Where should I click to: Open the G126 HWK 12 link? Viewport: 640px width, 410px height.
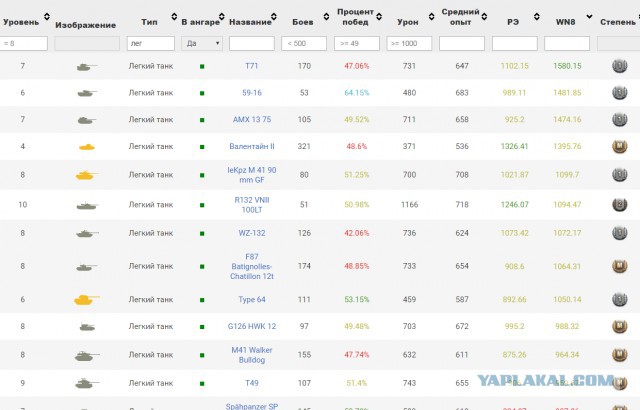tap(251, 326)
